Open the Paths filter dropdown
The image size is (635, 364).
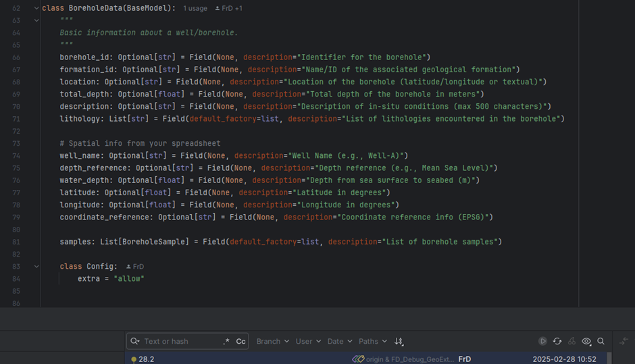tap(373, 341)
